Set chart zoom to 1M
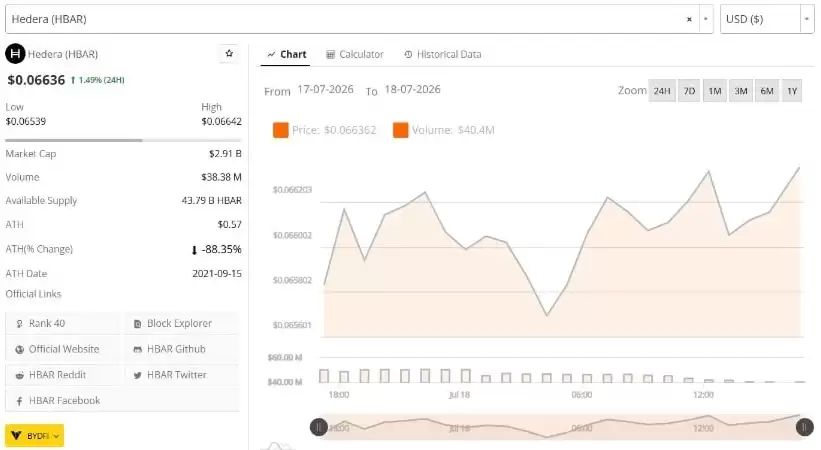 715,91
